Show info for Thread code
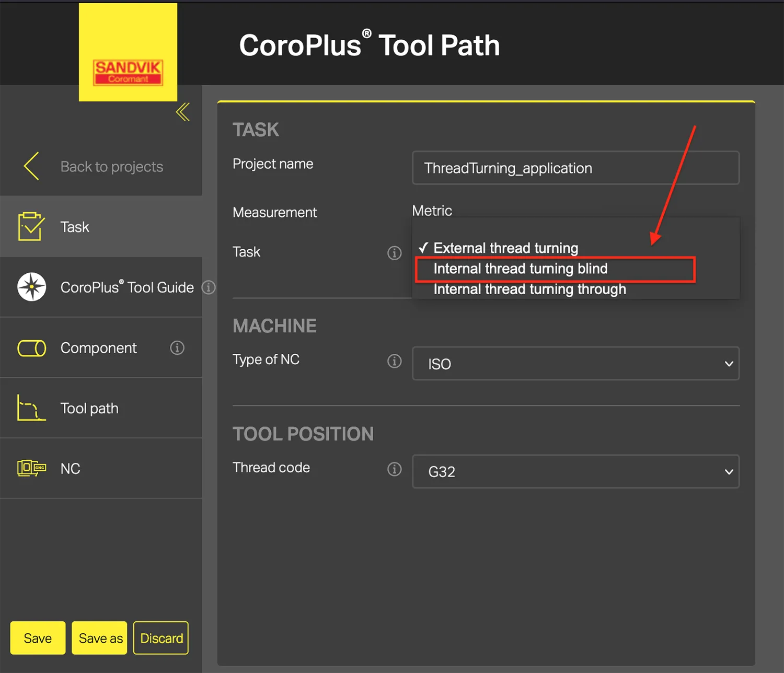This screenshot has width=784, height=673. tap(394, 469)
